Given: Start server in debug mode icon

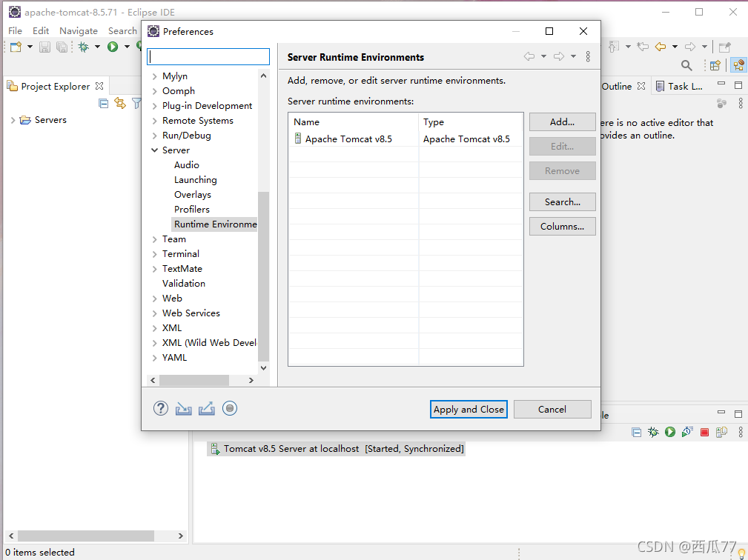Looking at the screenshot, I should [x=653, y=432].
